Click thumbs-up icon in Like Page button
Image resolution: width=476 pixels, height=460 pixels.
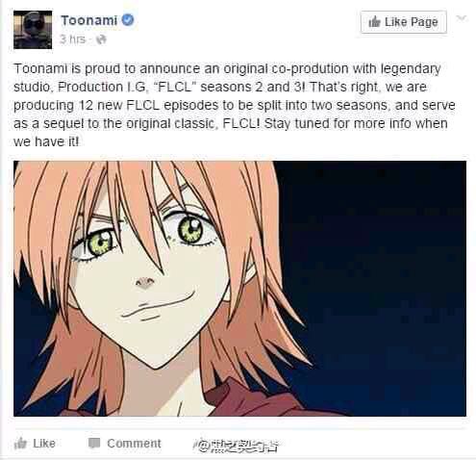tap(374, 22)
